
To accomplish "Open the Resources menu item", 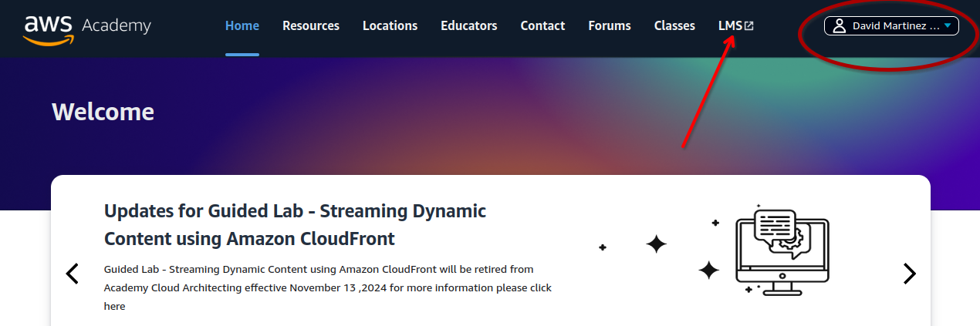I will (310, 26).
